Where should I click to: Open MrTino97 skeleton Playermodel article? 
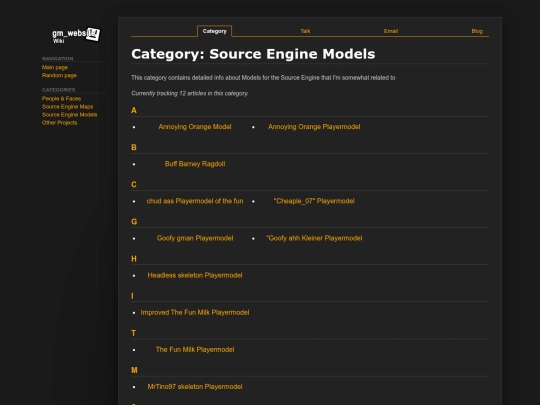tap(195, 387)
